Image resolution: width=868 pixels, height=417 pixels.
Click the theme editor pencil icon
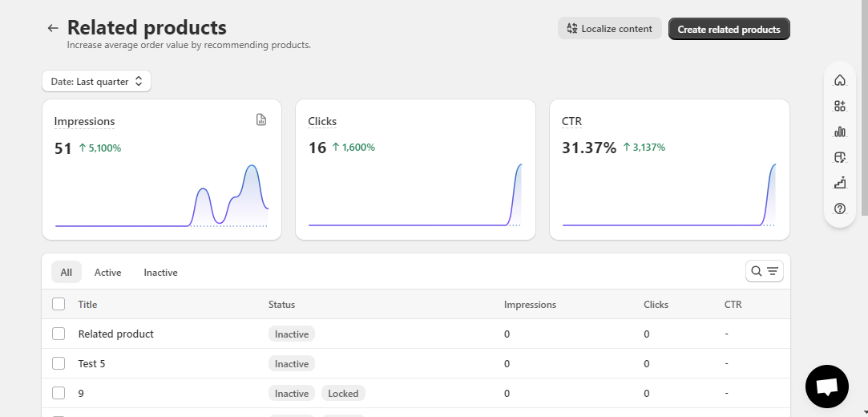[840, 157]
